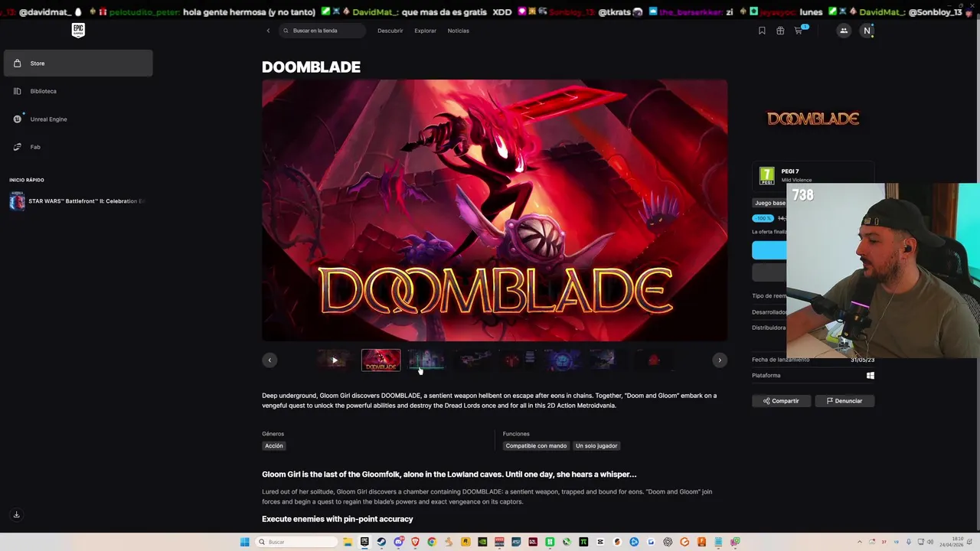Open the Descubrir tab

click(x=390, y=31)
